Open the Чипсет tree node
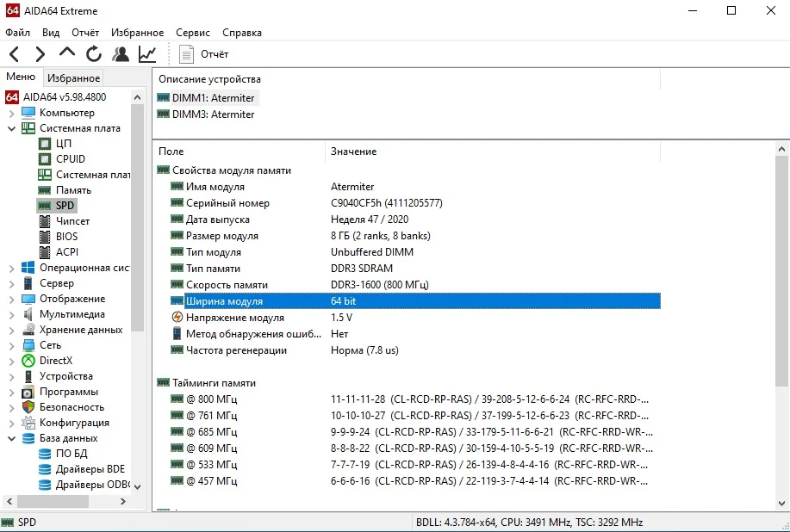790x532 pixels. [72, 221]
